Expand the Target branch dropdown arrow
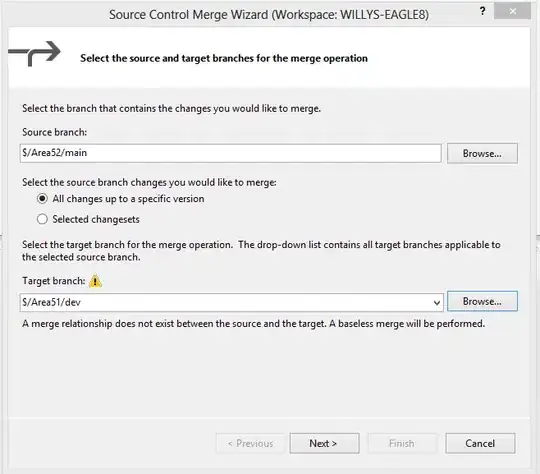This screenshot has height=474, width=540. click(437, 303)
